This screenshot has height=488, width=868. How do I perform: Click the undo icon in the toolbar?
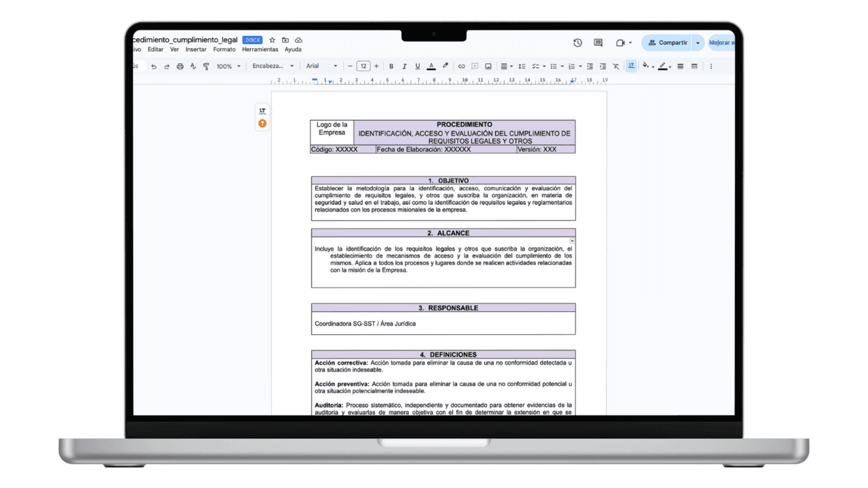154,66
